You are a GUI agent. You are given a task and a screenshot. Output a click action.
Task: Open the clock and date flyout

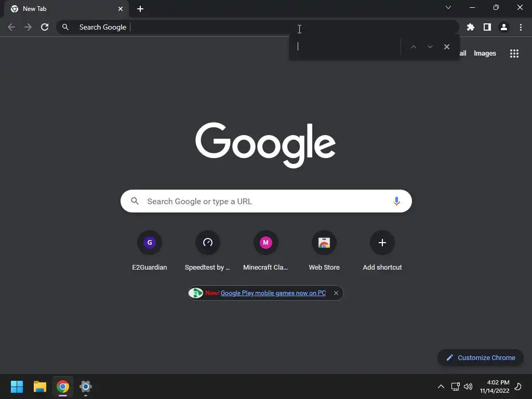pos(495,387)
